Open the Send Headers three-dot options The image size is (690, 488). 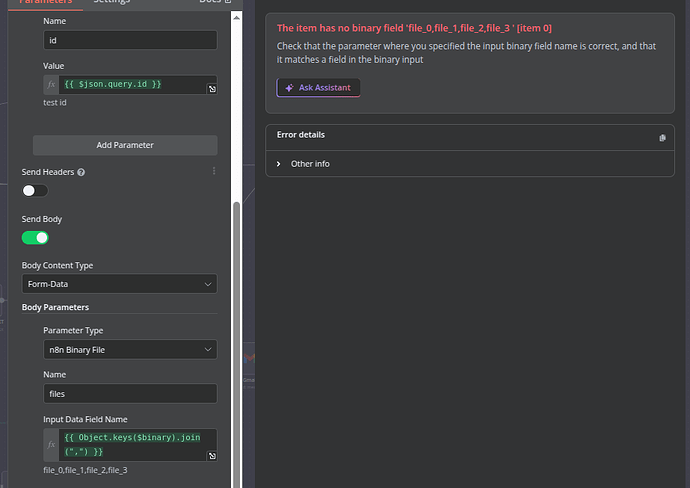click(x=214, y=171)
